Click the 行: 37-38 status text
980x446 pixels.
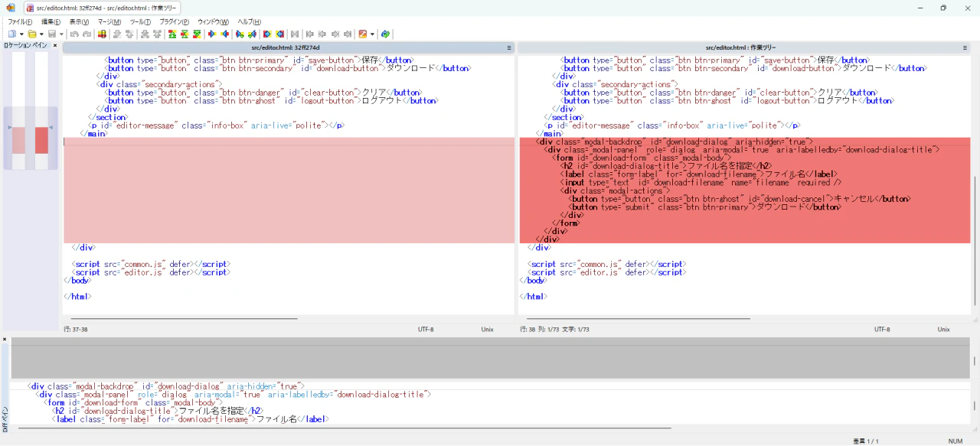tap(76, 329)
